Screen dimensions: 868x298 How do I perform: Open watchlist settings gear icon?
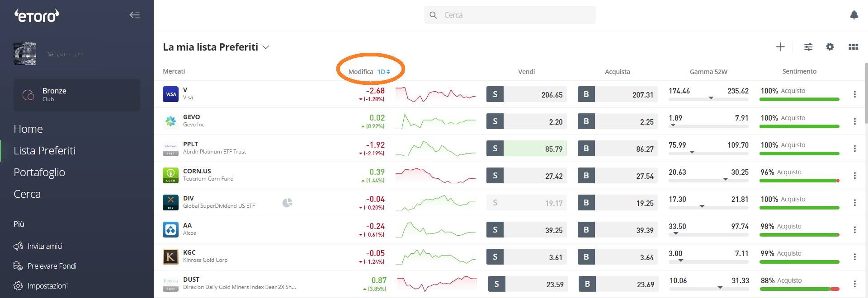[x=830, y=47]
